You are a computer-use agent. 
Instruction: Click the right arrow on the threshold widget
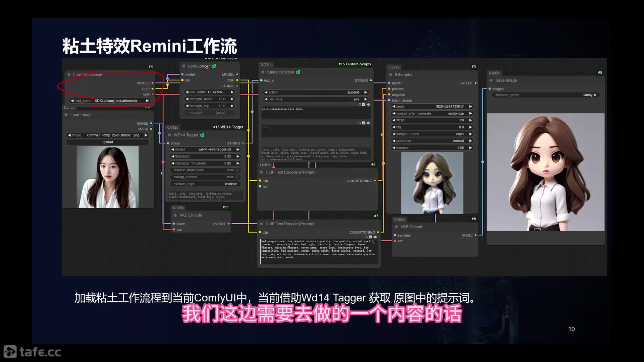click(238, 157)
